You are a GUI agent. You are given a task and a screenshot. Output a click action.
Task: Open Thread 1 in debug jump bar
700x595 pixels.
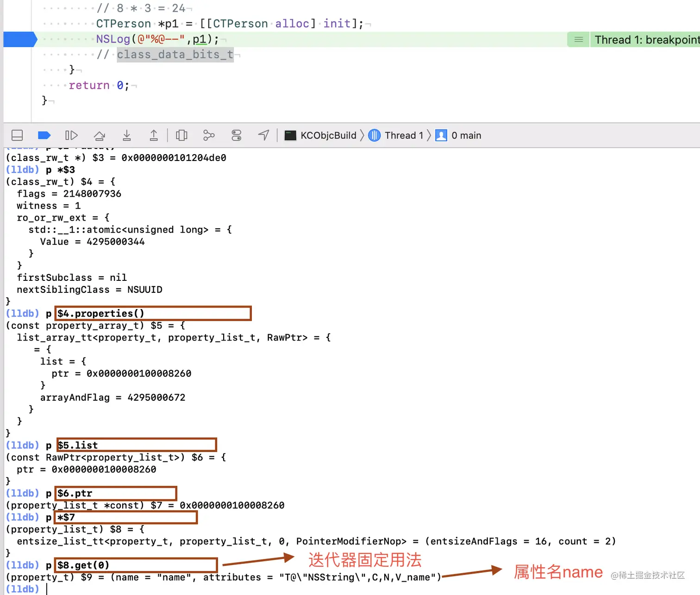click(396, 135)
